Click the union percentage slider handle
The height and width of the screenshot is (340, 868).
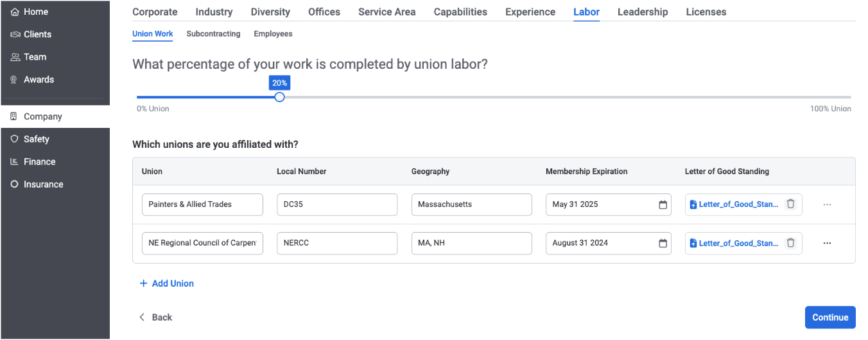[279, 97]
